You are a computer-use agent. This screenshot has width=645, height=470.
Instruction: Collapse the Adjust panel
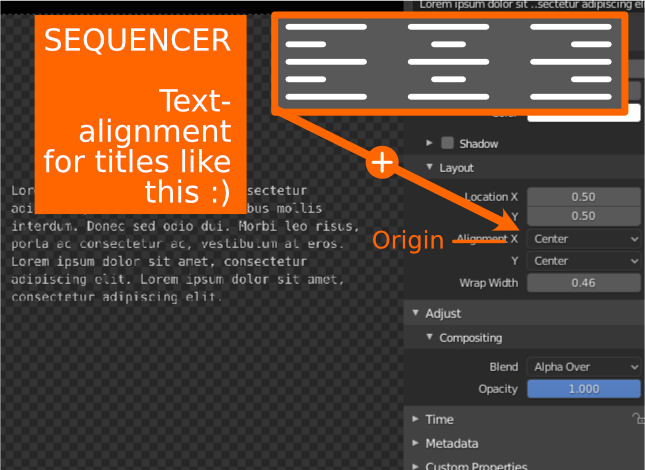coord(415,313)
